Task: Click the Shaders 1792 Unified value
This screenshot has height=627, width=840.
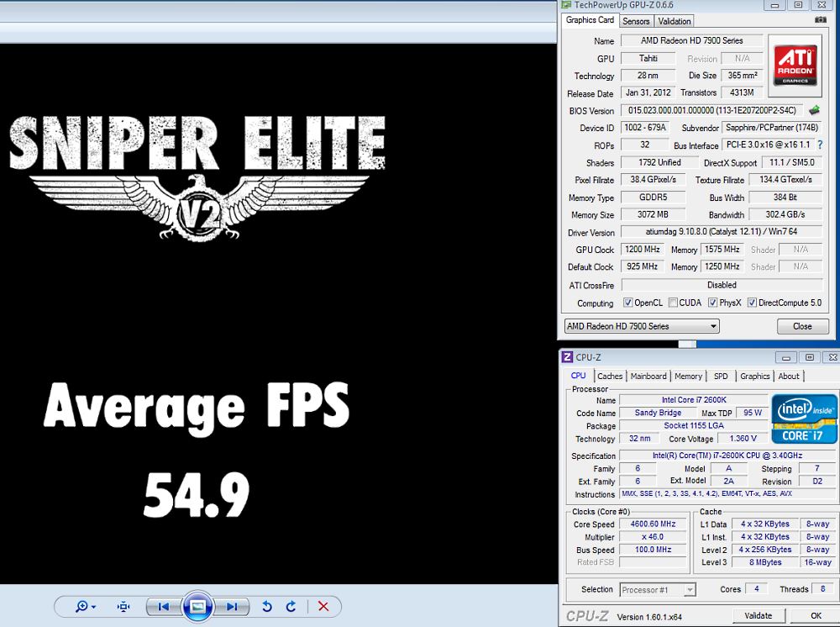Action: click(x=659, y=162)
